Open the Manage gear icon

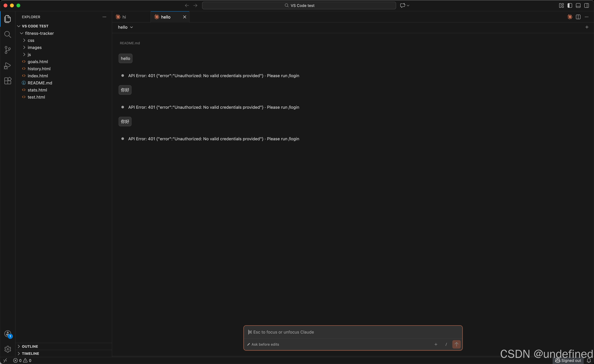tap(8, 349)
